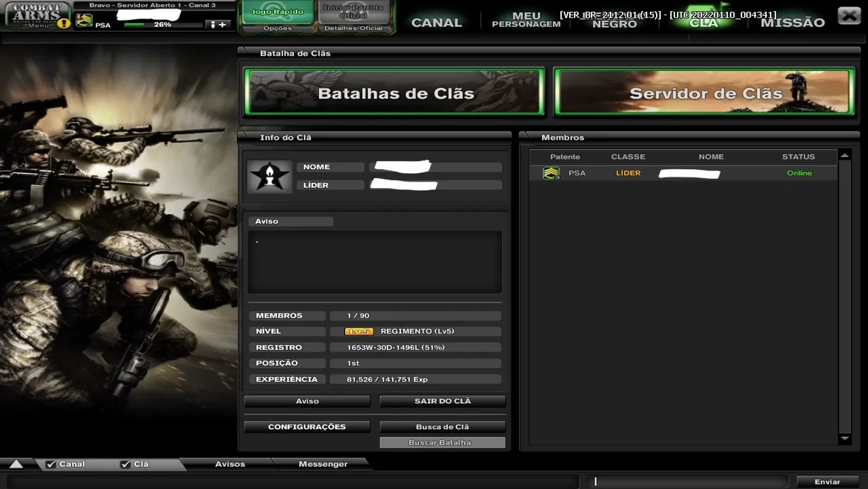The width and height of the screenshot is (868, 489).
Task: Click Iniciar Partida Oficial button
Action: 353,12
